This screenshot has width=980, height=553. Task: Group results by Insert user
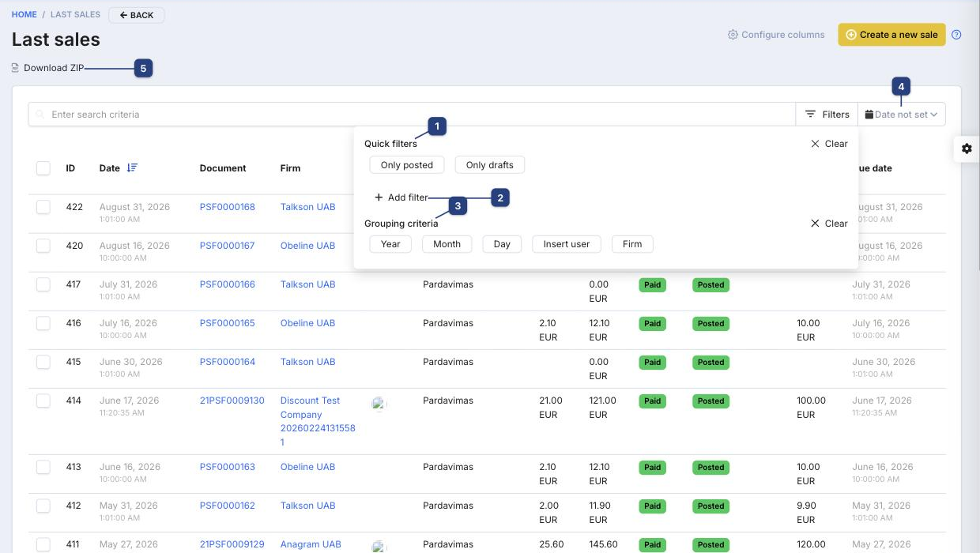(567, 244)
